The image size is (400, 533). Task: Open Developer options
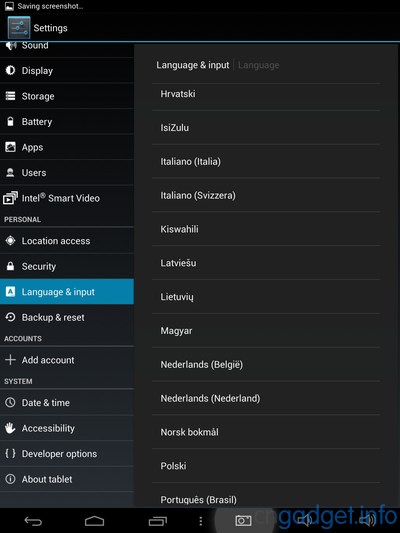pos(67,454)
